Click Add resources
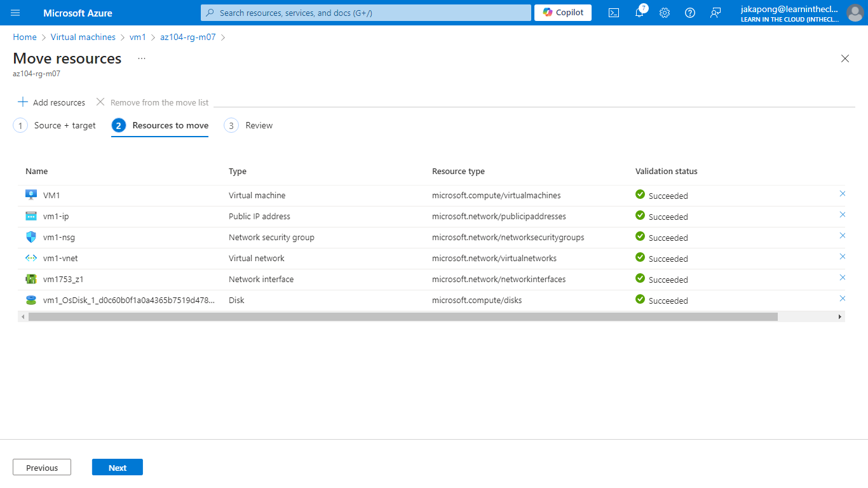The image size is (868, 488). pos(51,102)
